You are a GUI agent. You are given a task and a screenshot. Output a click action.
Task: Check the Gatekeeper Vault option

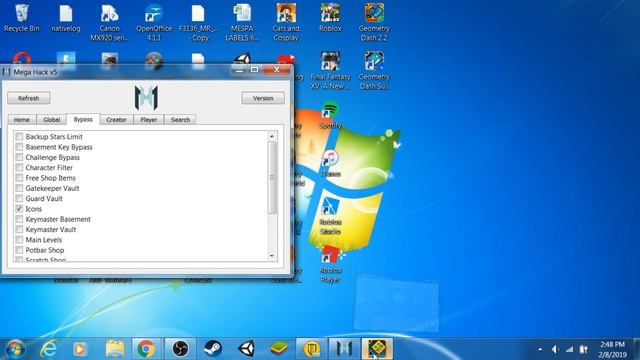click(x=19, y=188)
